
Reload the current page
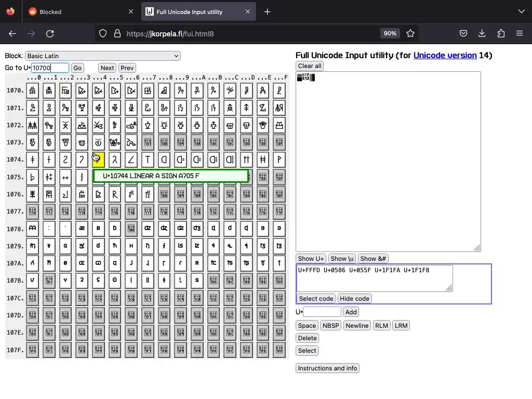[x=50, y=34]
